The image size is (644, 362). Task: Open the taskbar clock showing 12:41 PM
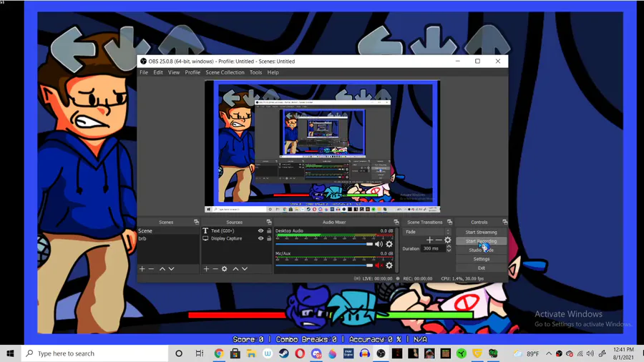point(623,353)
